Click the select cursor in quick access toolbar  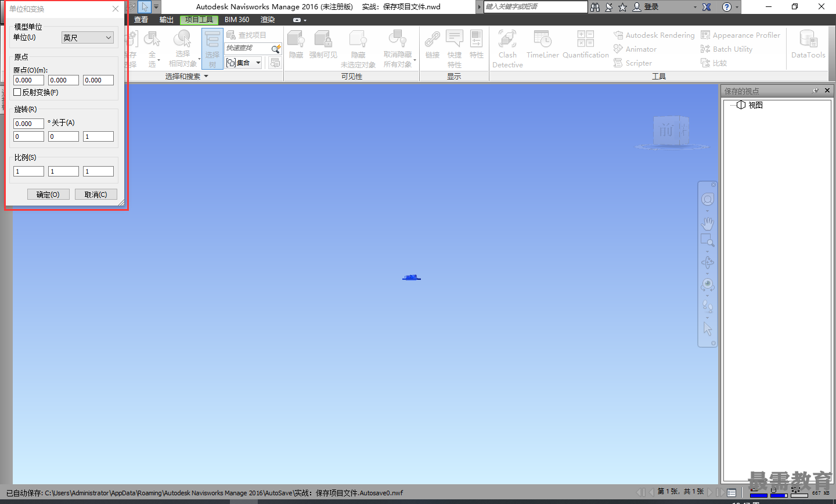pos(145,7)
